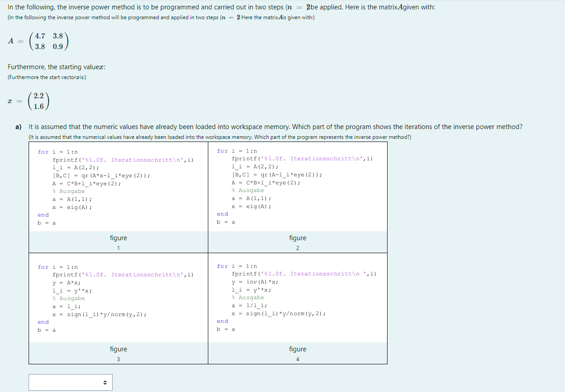Click the code line 'y = A*x;'
565x392 pixels.
67,283
